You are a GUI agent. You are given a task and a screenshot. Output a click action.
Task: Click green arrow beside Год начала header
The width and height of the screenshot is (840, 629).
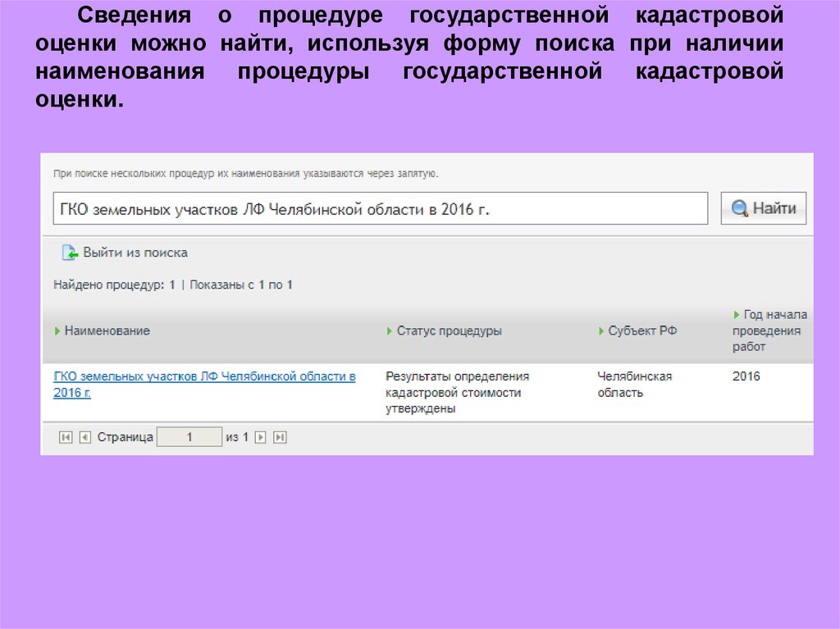pos(737,315)
